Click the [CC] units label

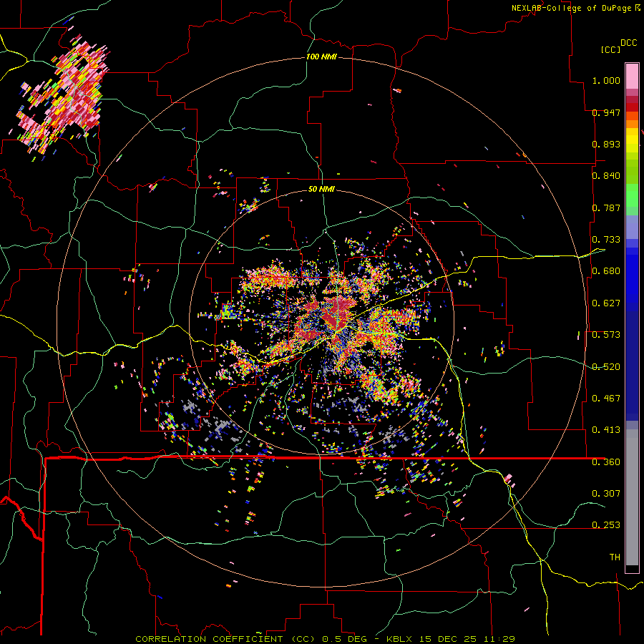(x=610, y=49)
